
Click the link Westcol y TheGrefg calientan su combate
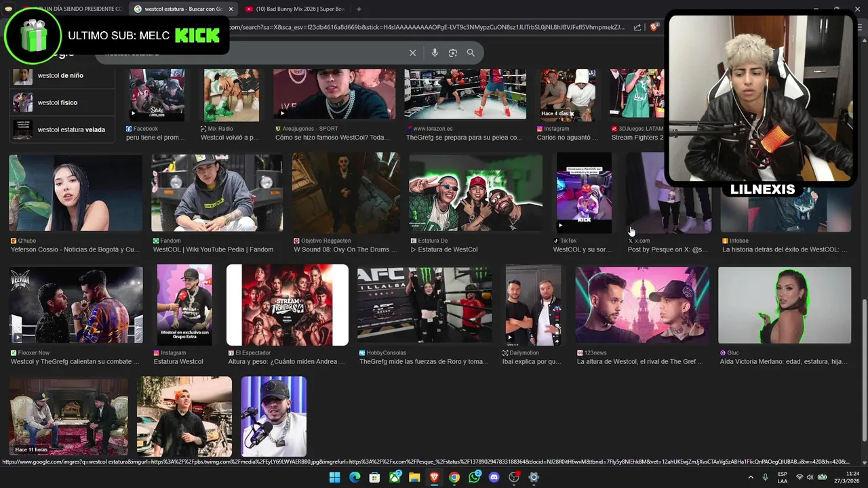(75, 362)
